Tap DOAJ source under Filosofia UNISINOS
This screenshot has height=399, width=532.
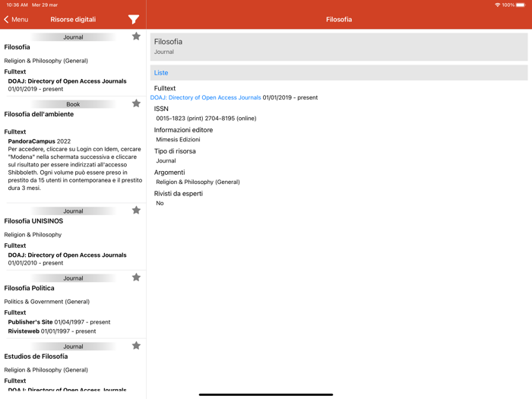coord(67,255)
